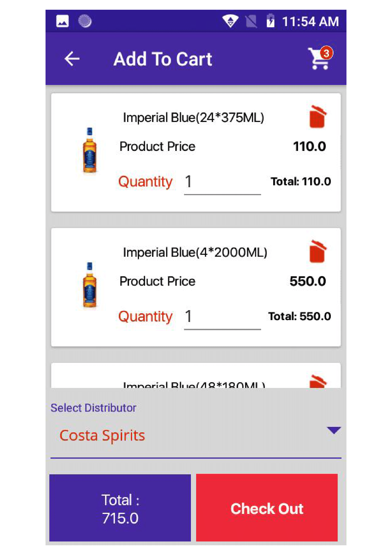Edit quantity field for Imperial Blue(24*375ML)
Viewport: 392px width, 555px height.
(222, 182)
